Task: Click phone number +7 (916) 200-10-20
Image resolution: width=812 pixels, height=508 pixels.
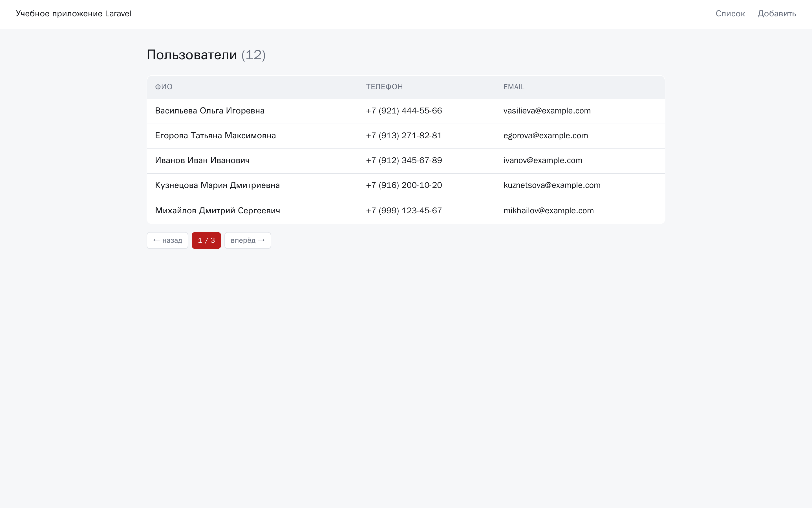Action: pos(404,185)
